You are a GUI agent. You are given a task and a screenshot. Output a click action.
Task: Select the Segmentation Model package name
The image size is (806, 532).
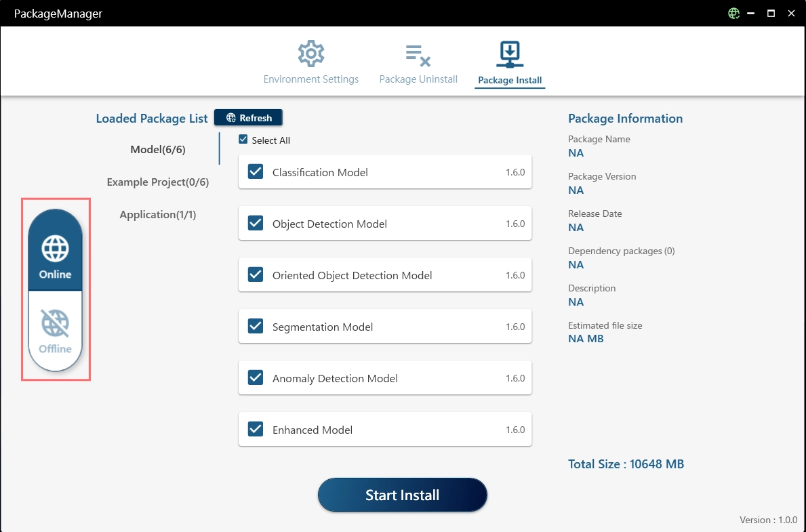click(322, 327)
